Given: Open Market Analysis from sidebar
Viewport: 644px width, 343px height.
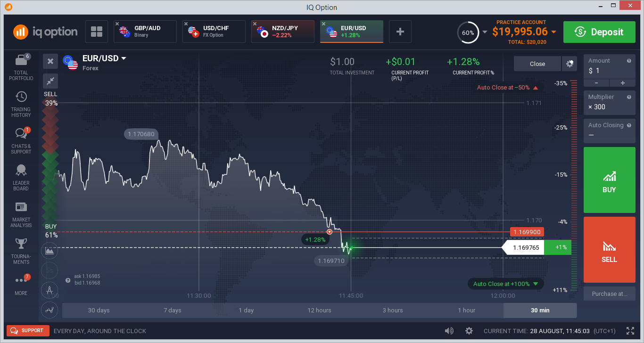Looking at the screenshot, I should click(21, 214).
